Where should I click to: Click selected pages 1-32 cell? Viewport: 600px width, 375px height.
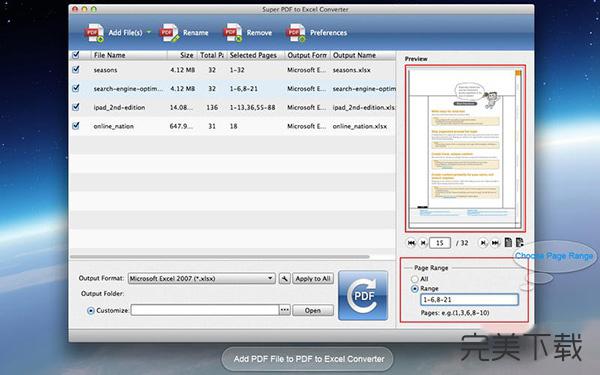[x=237, y=70]
